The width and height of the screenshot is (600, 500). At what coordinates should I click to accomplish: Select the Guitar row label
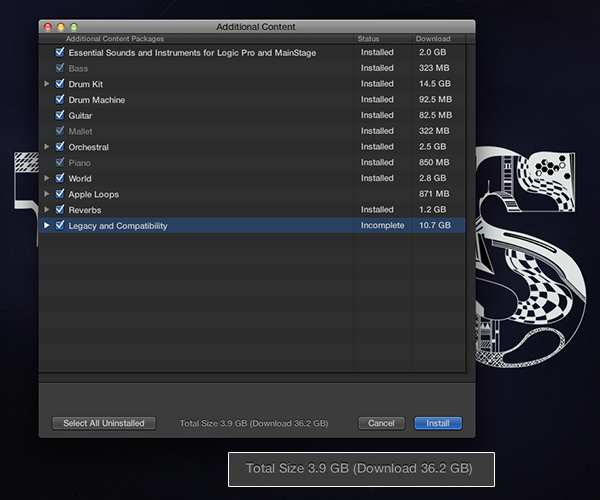point(80,116)
